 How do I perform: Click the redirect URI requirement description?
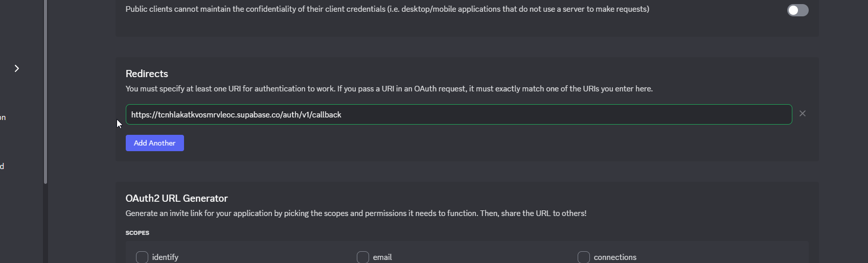389,89
